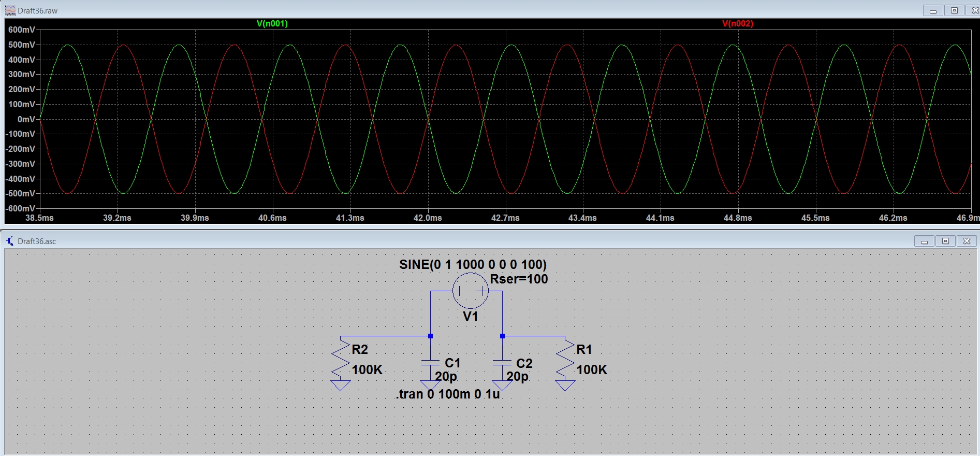
Task: Click the green V(n001) trace label
Action: pos(272,23)
